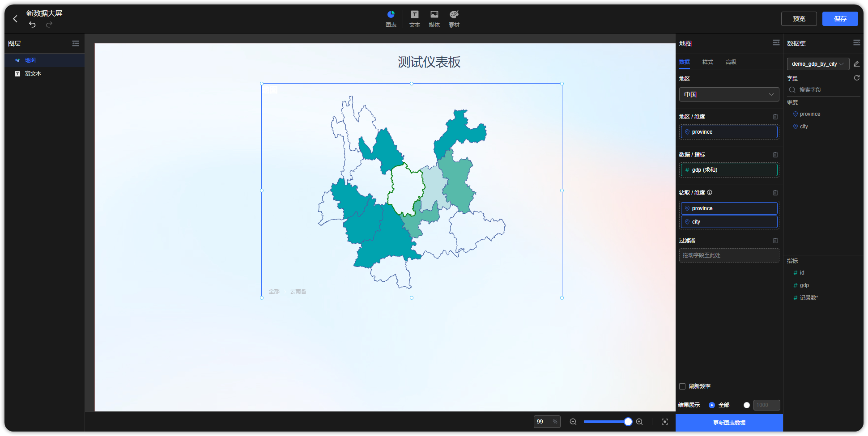
Task: Click the 保存 save button
Action: pos(840,19)
